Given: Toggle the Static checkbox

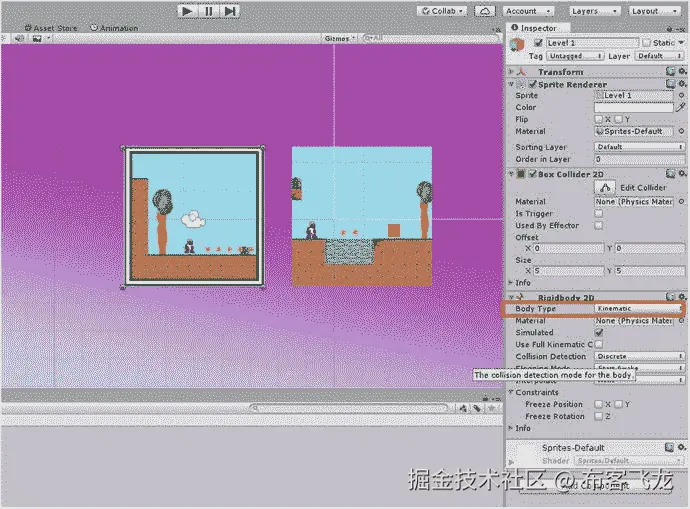Looking at the screenshot, I should [x=646, y=43].
